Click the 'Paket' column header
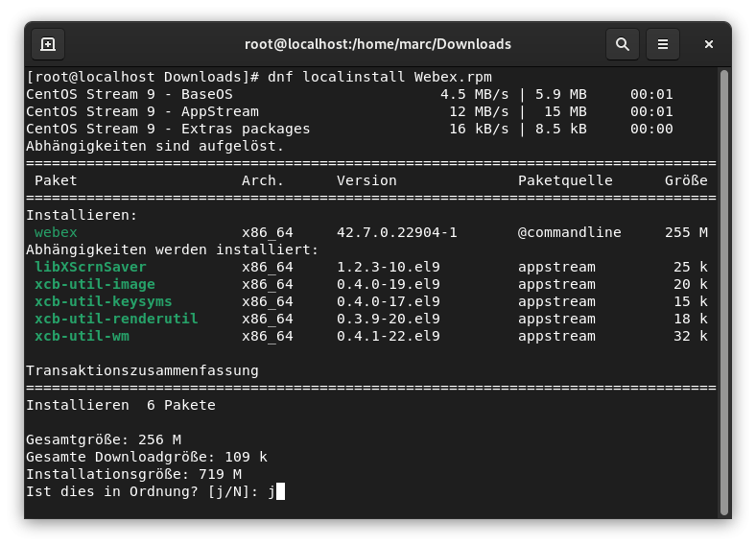 tap(56, 180)
